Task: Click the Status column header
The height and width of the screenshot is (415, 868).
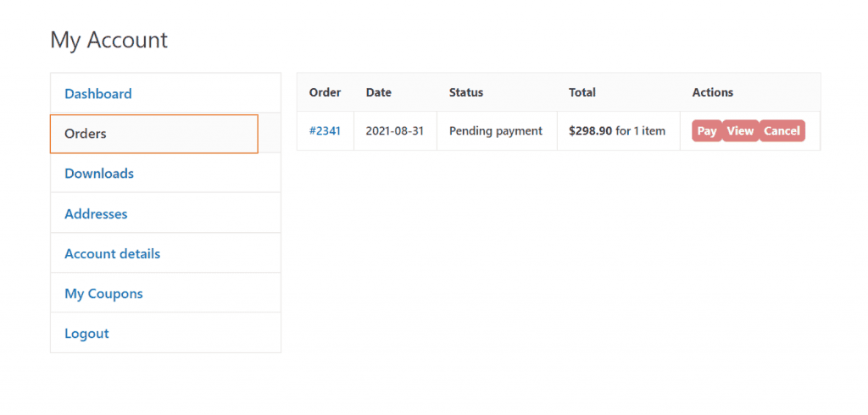Action: pos(465,92)
